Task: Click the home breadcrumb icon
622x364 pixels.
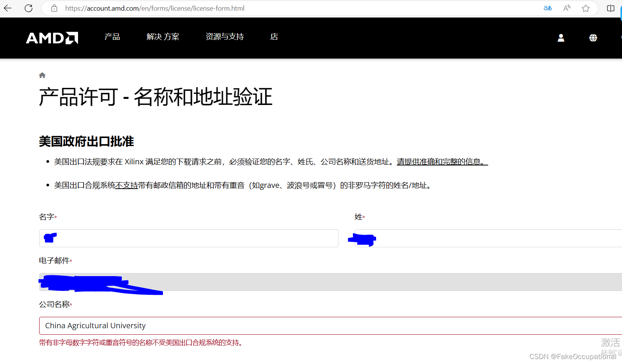Action: tap(42, 75)
